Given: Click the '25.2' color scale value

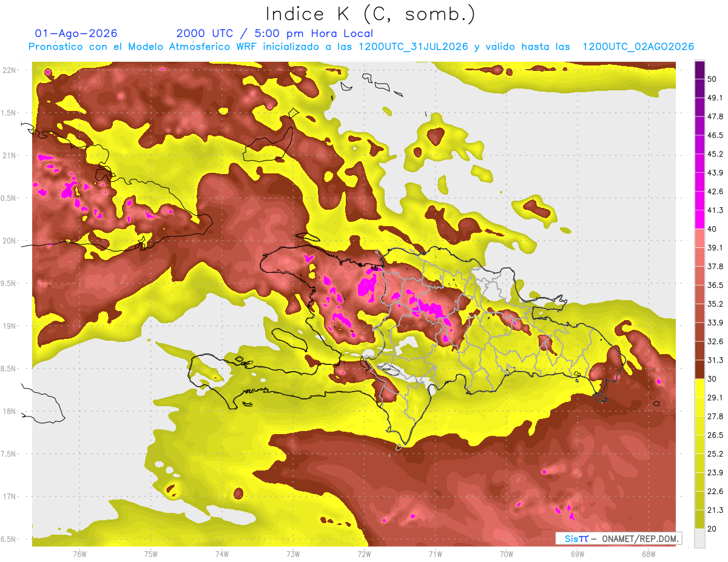Looking at the screenshot, I should 715,454.
